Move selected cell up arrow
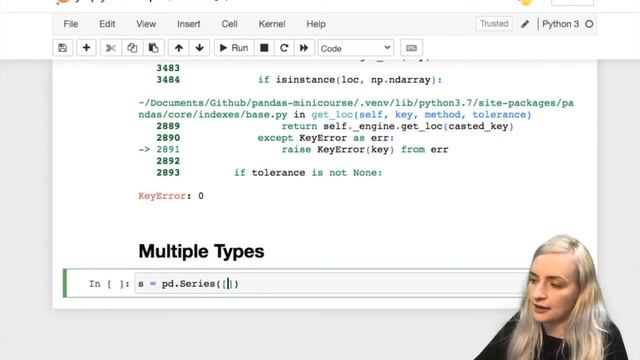This screenshot has width=640, height=360. (x=179, y=48)
